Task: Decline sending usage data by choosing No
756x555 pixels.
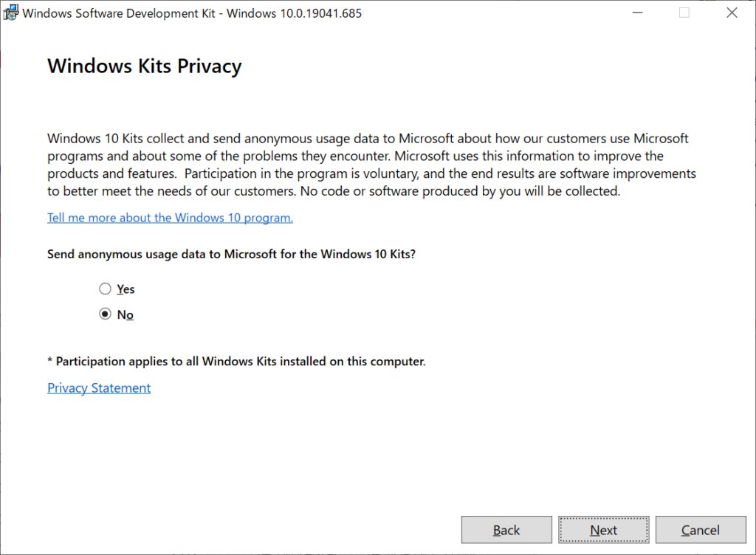Action: 105,314
